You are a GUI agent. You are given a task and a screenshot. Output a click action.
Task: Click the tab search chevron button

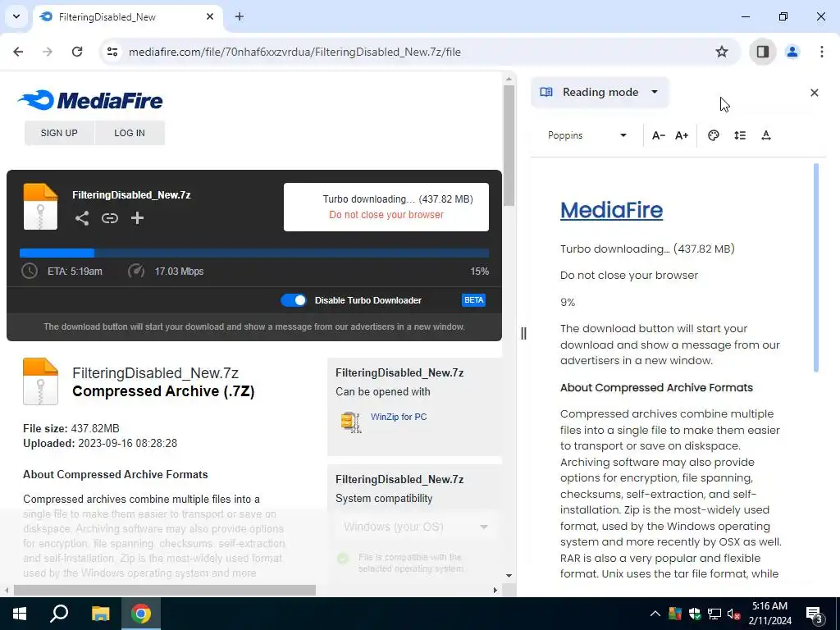tap(16, 16)
